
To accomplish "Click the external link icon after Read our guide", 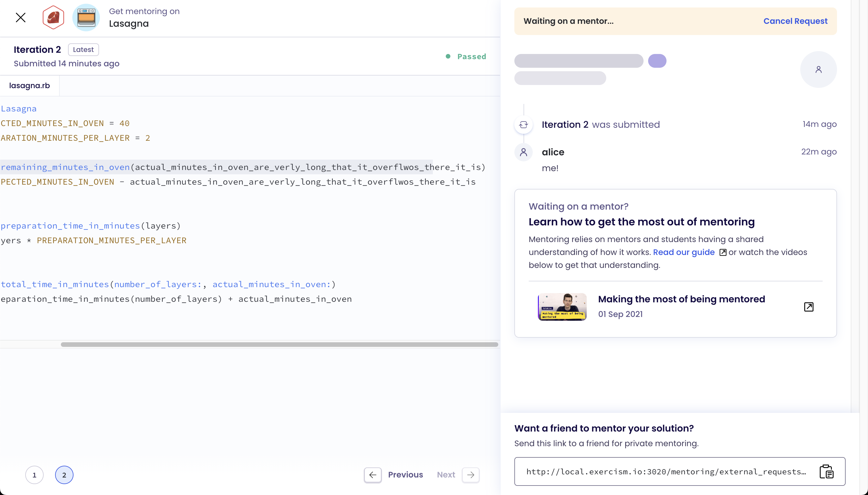I will [723, 252].
